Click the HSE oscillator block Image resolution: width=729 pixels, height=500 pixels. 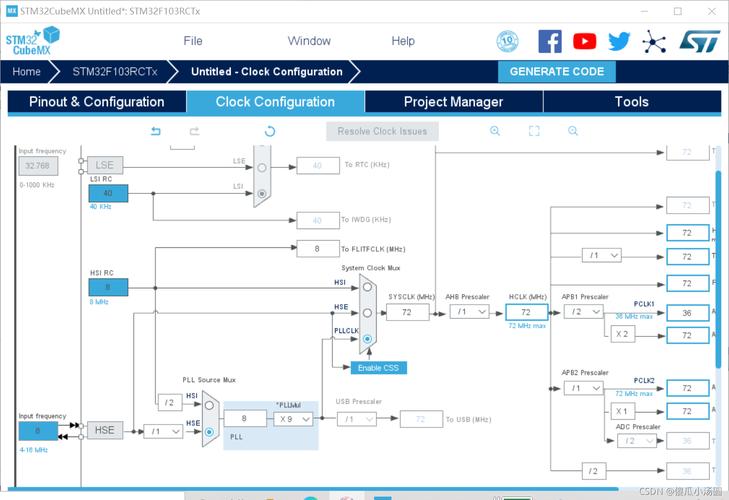(105, 430)
